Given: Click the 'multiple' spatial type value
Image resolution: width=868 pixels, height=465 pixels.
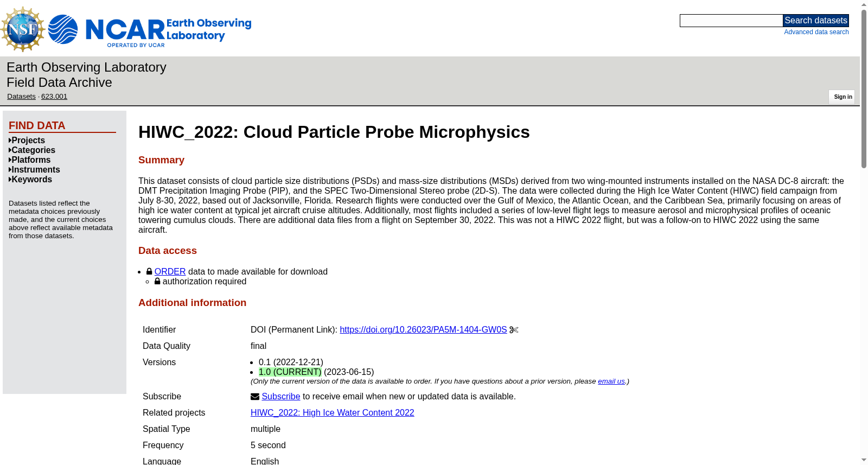Looking at the screenshot, I should click(265, 429).
